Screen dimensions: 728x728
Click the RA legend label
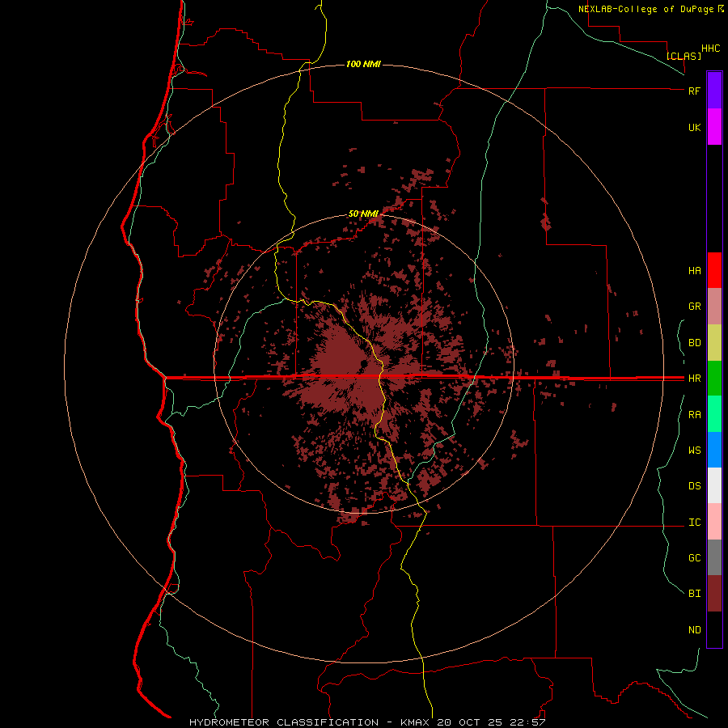tap(694, 415)
